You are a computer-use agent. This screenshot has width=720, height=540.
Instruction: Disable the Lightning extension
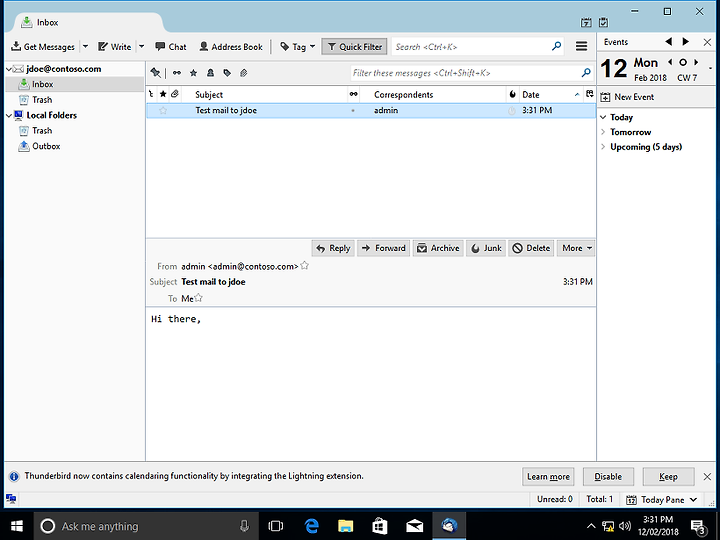pyautogui.click(x=608, y=477)
